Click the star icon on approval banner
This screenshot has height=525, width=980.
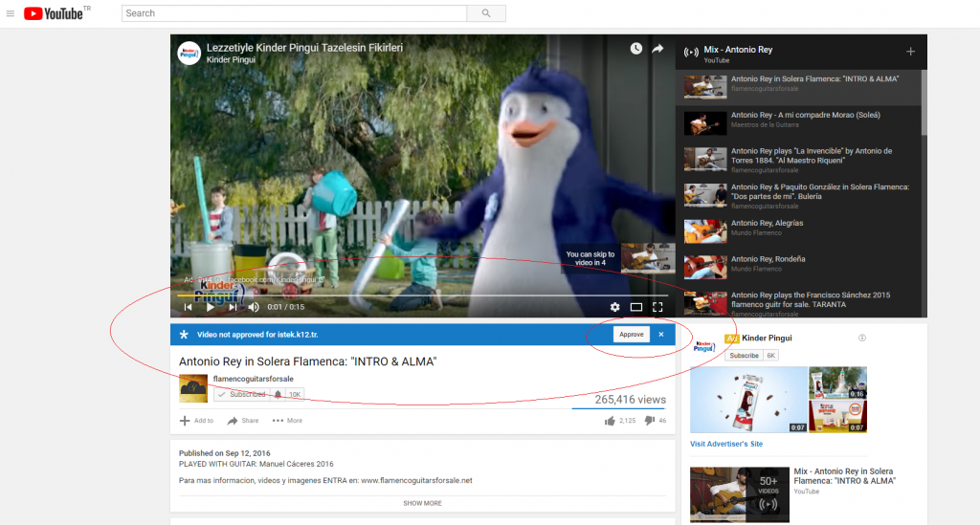184,335
